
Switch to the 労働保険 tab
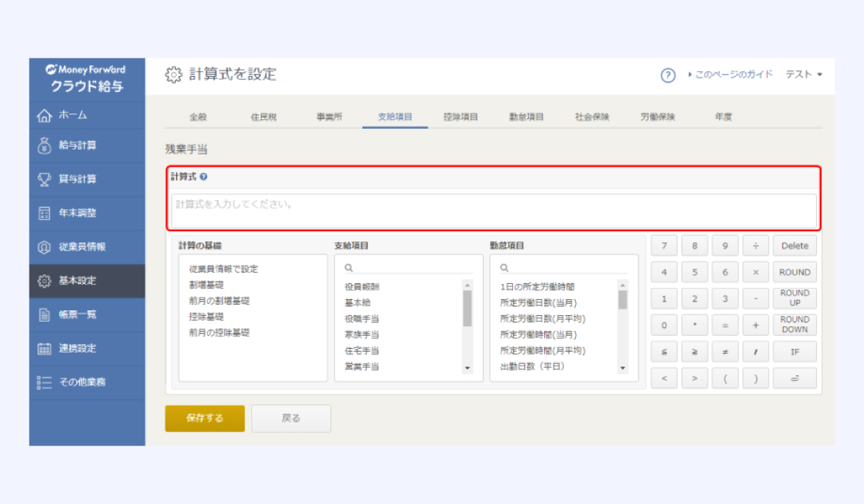click(x=658, y=117)
